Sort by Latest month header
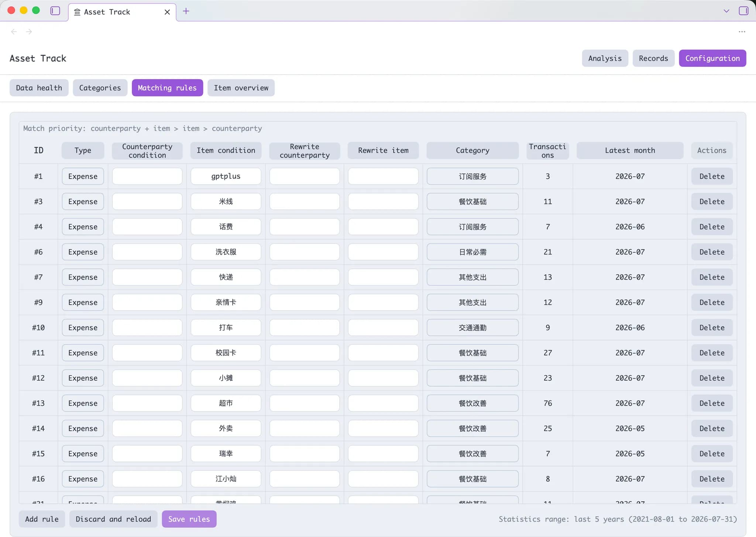The image size is (756, 537). 630,150
